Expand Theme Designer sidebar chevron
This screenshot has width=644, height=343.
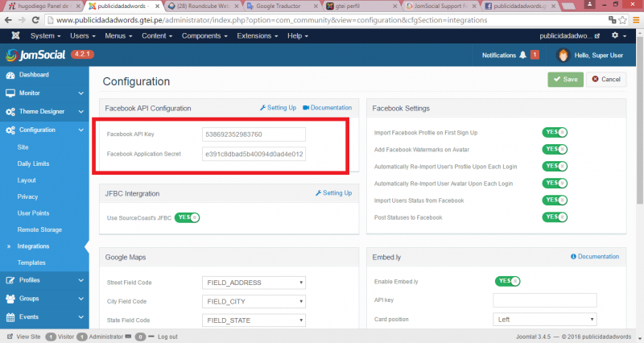(x=81, y=112)
